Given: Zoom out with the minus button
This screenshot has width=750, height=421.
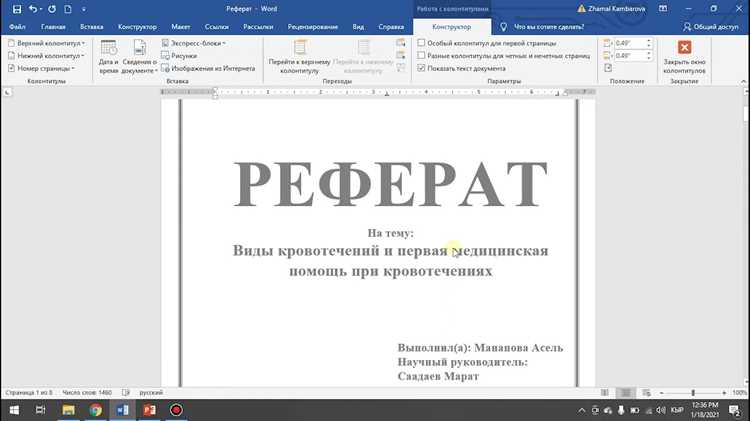Looking at the screenshot, I should [662, 393].
